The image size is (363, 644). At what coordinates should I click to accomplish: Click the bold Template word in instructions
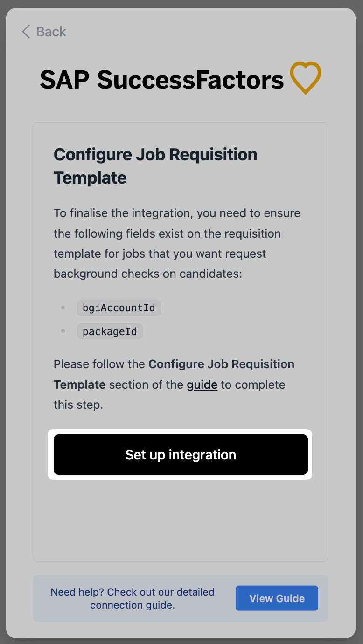80,384
